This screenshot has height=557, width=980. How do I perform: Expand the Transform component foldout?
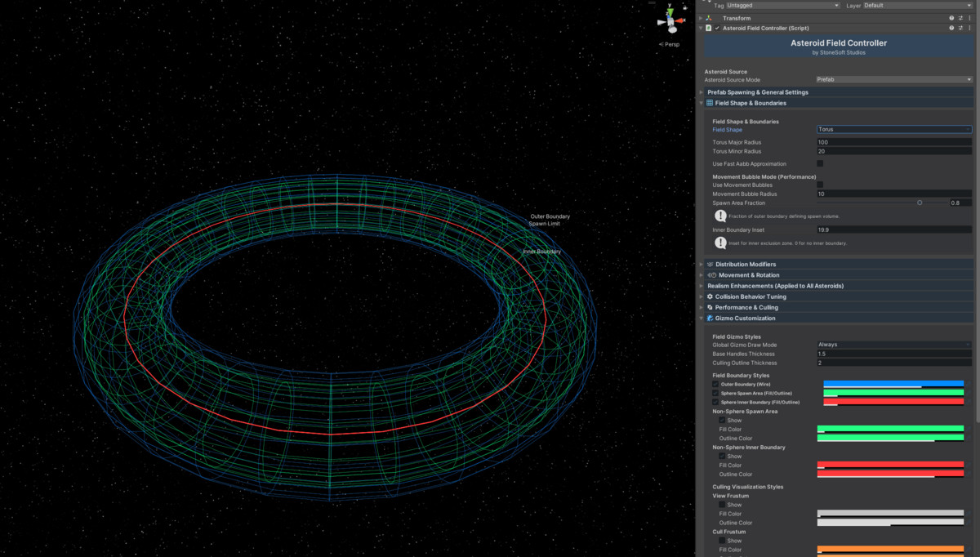point(701,18)
